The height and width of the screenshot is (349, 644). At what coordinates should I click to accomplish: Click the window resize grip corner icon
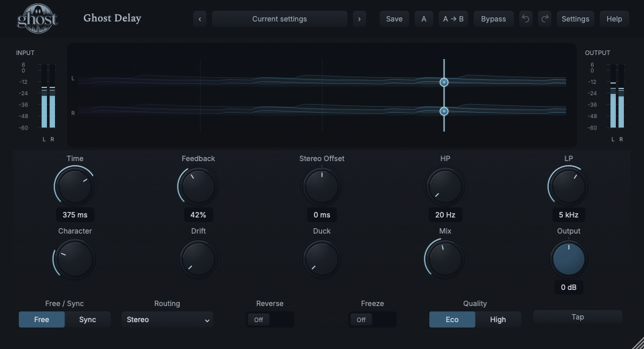pyautogui.click(x=638, y=343)
